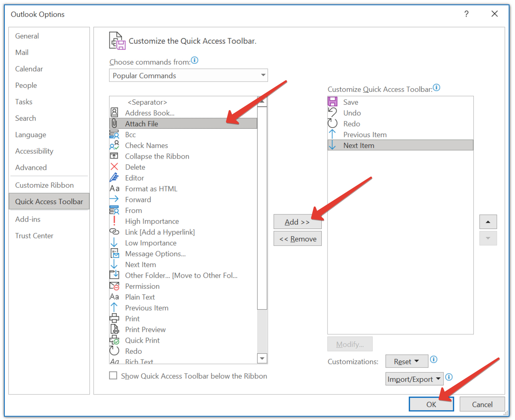This screenshot has width=515, height=420.
Task: Select the Quick Access Toolbar category
Action: point(49,201)
